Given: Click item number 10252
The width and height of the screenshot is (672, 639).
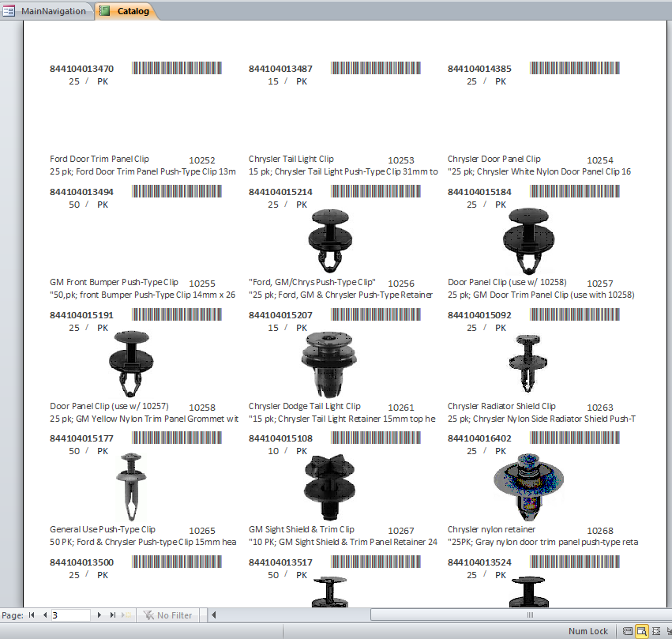Looking at the screenshot, I should [202, 160].
